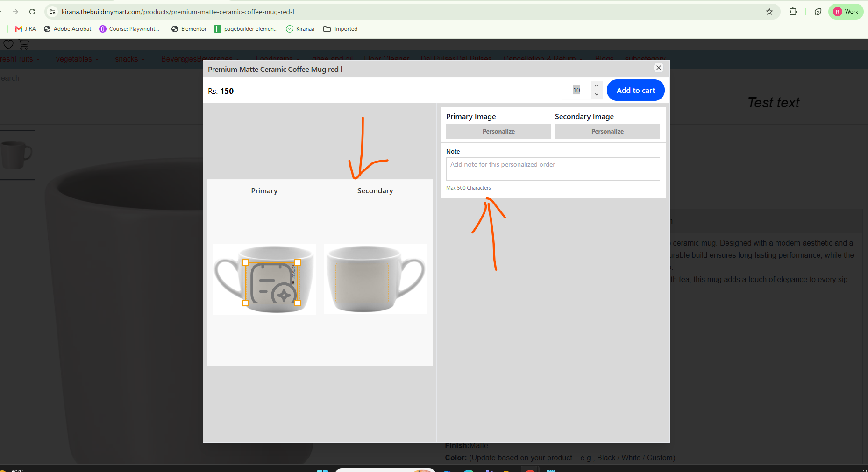Close the personalization dialog
The height and width of the screenshot is (472, 868).
coord(659,68)
